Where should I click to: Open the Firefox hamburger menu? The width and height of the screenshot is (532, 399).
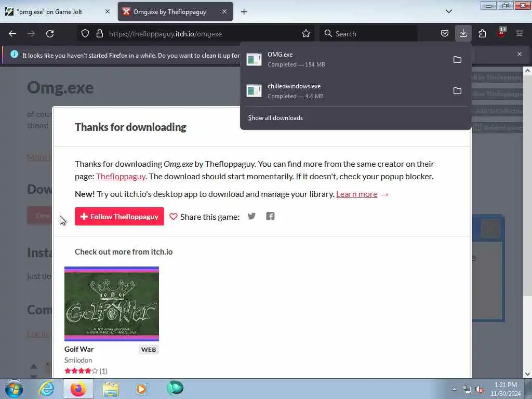[520, 34]
